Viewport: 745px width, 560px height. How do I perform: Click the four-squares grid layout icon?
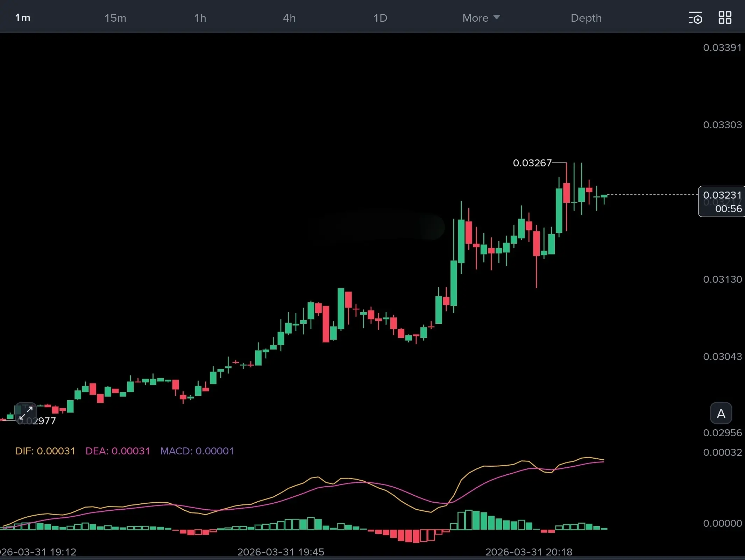tap(725, 18)
